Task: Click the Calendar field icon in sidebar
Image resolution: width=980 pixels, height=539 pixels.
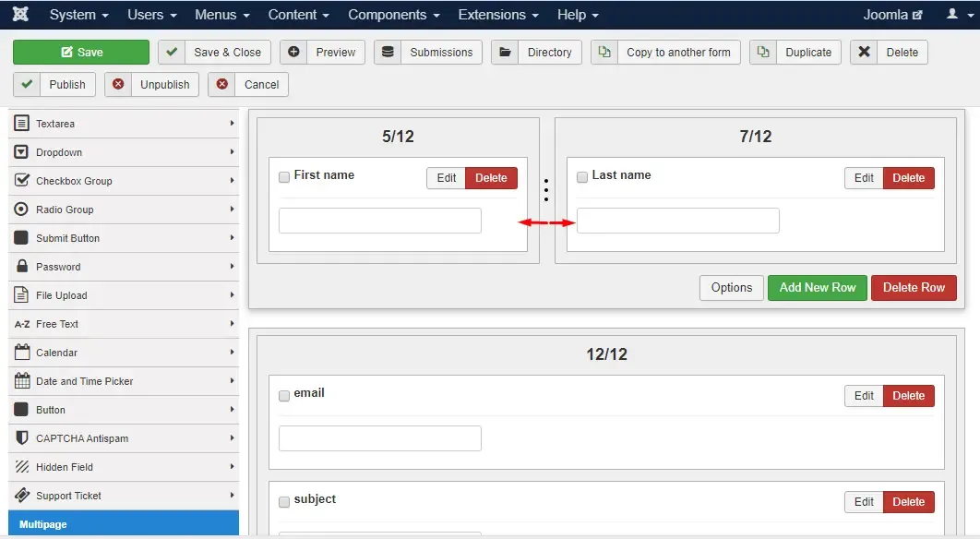Action: [22, 352]
